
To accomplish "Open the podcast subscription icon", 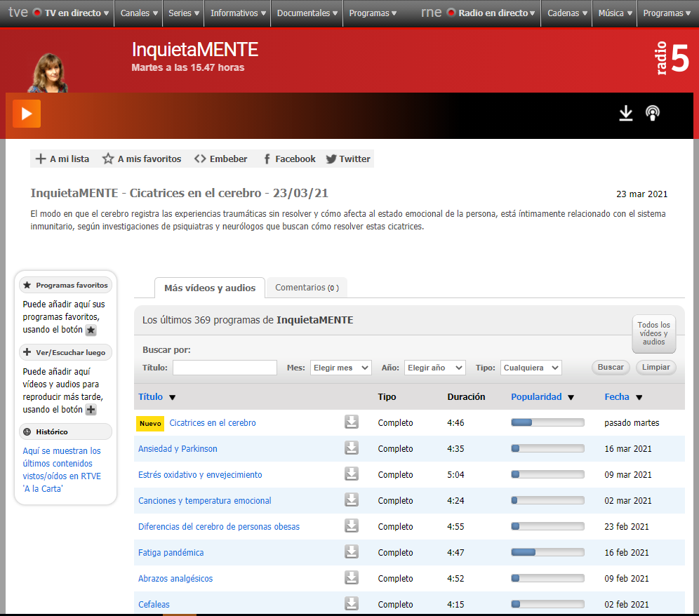I will 653,113.
